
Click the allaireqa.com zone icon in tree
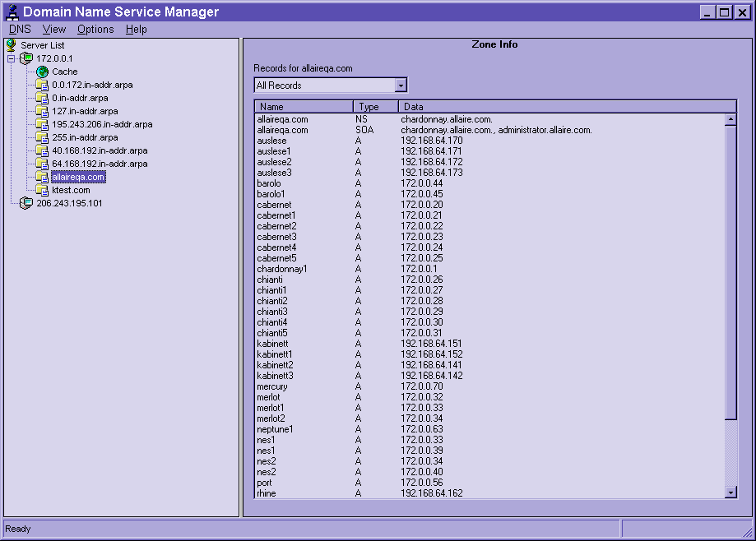click(x=42, y=177)
